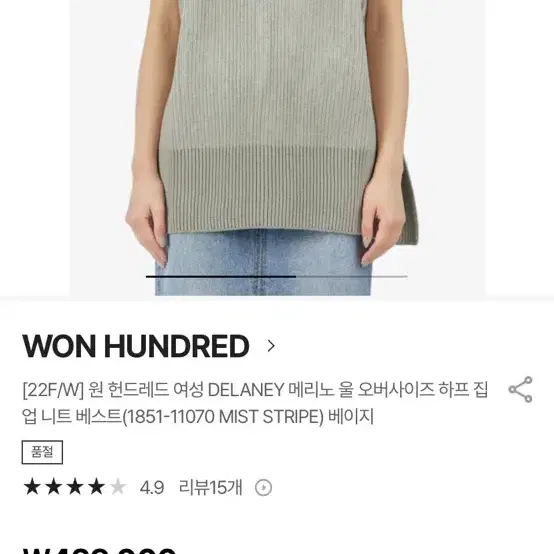Image resolution: width=554 pixels, height=554 pixels.
Task: Click the partially visible price at bottom
Action: 99,550
